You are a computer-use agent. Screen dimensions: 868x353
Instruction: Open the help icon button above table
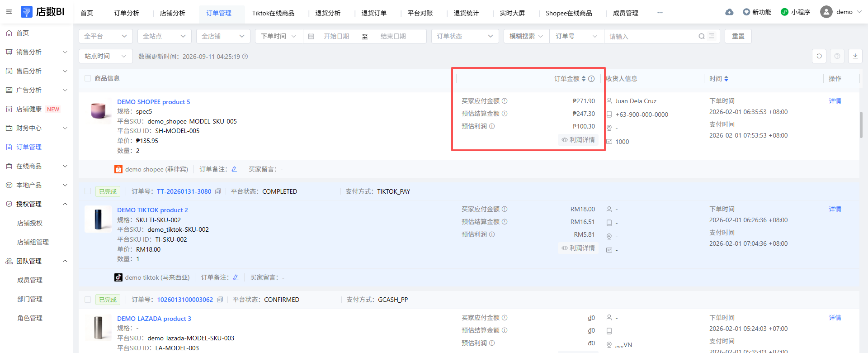click(837, 56)
